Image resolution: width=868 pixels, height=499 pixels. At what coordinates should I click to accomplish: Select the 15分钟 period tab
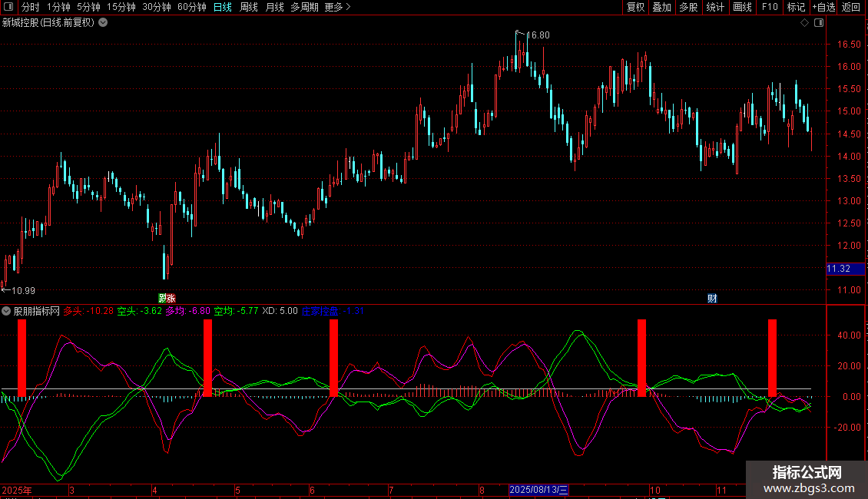coord(121,7)
